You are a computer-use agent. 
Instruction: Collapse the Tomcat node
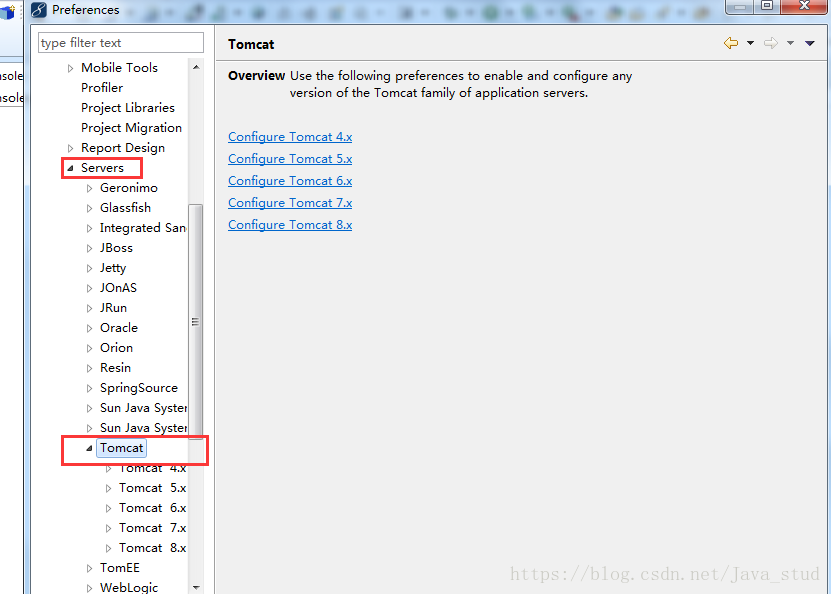point(90,448)
